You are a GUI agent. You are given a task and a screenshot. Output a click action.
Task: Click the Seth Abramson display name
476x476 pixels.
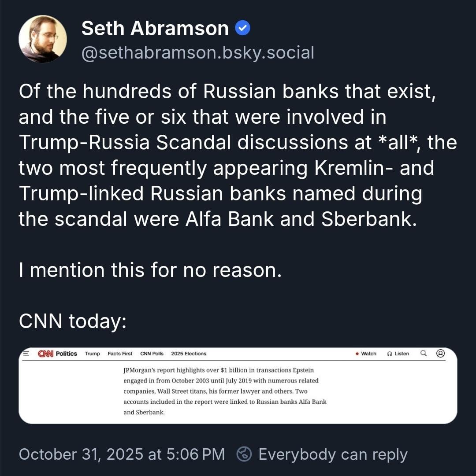[155, 29]
